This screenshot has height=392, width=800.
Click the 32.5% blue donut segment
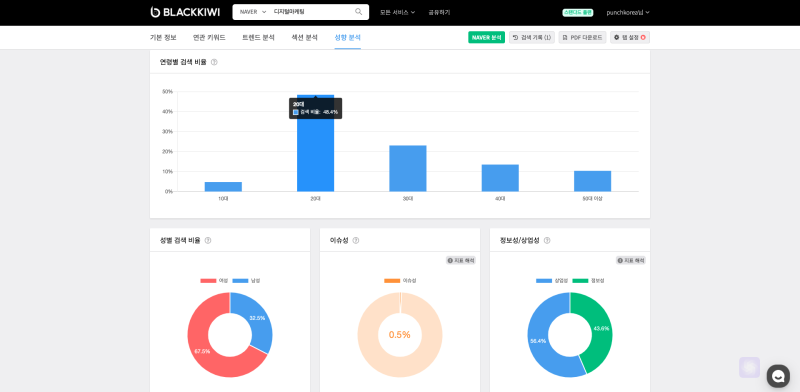click(257, 318)
